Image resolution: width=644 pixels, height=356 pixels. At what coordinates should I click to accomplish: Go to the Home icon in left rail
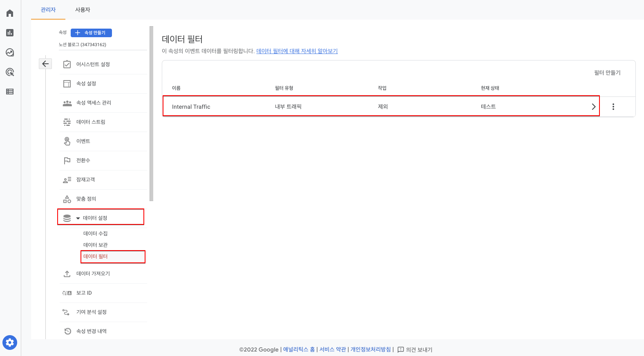pyautogui.click(x=10, y=13)
